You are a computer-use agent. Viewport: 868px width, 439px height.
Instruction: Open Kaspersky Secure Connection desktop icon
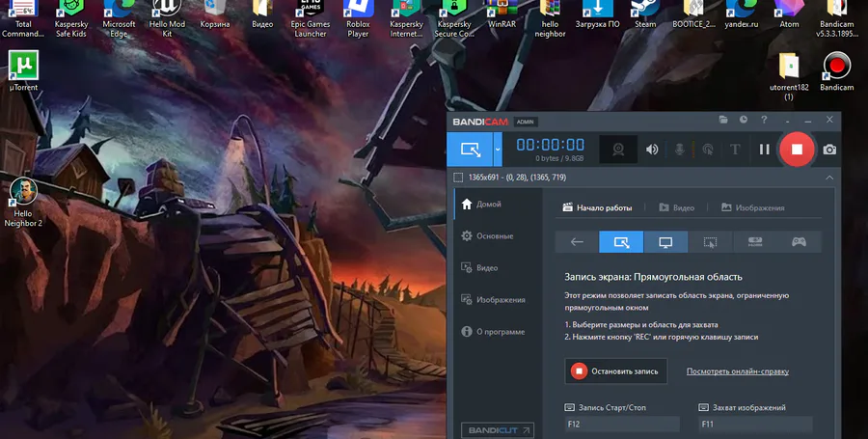point(454,19)
